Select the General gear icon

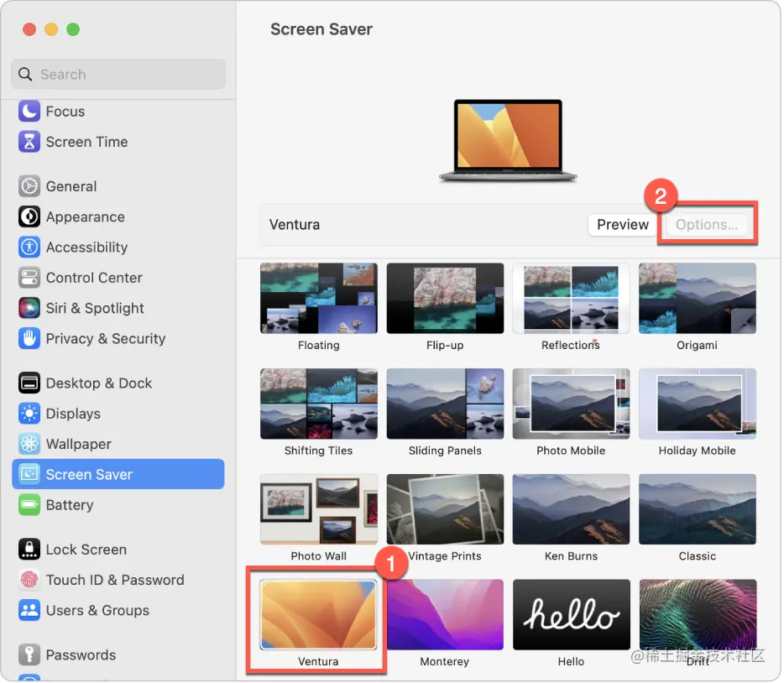(29, 186)
